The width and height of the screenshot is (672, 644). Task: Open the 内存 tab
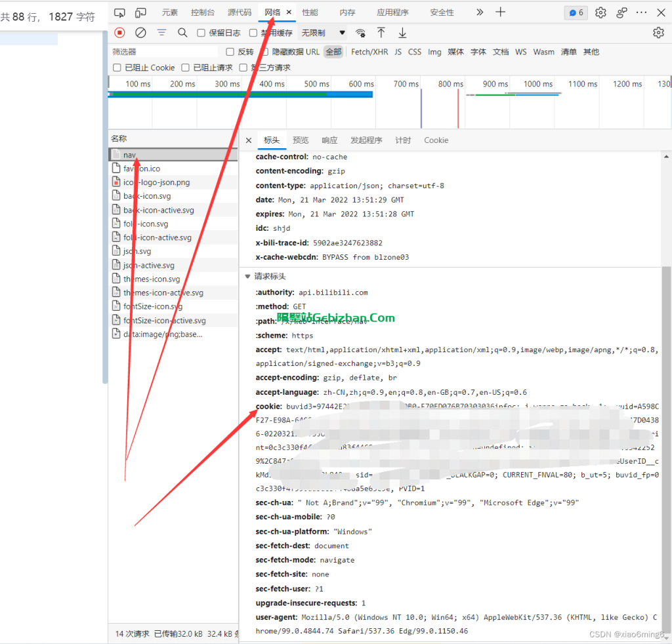tap(348, 12)
